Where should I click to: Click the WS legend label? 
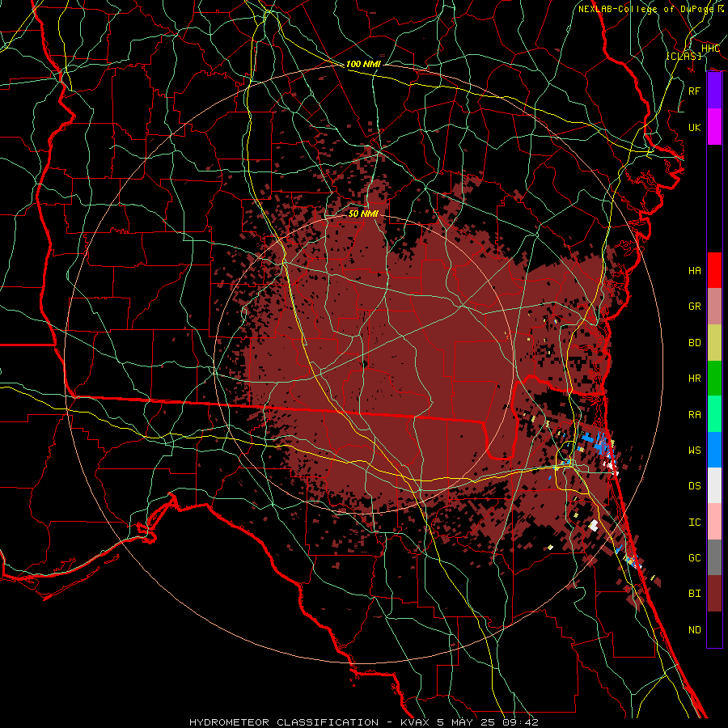pos(695,451)
